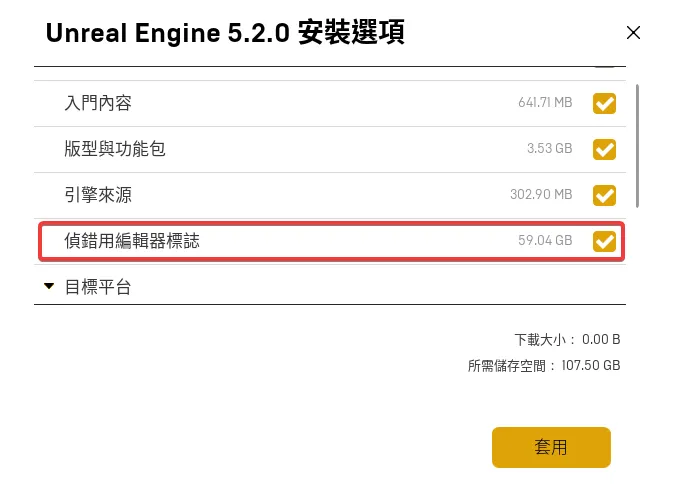Uncheck the 偵錯用編輯器標誌 checkbox
Viewport: 692px width, 489px height.
coord(604,241)
